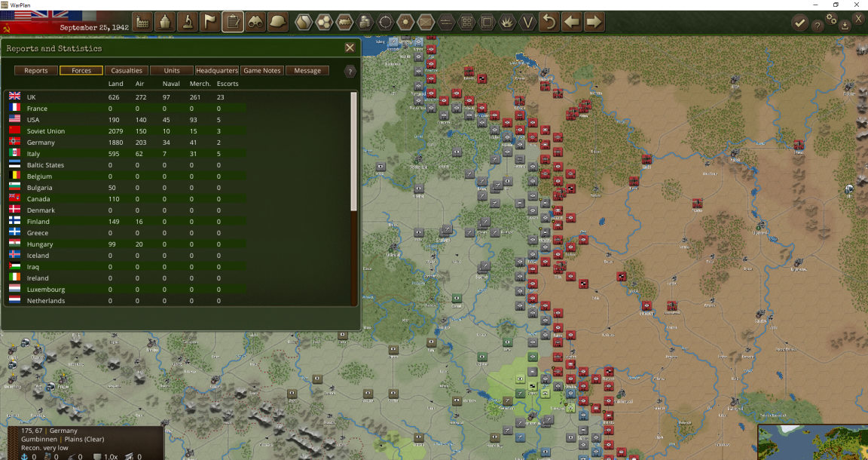
Task: Open the convoy ship screen
Action: 166,22
